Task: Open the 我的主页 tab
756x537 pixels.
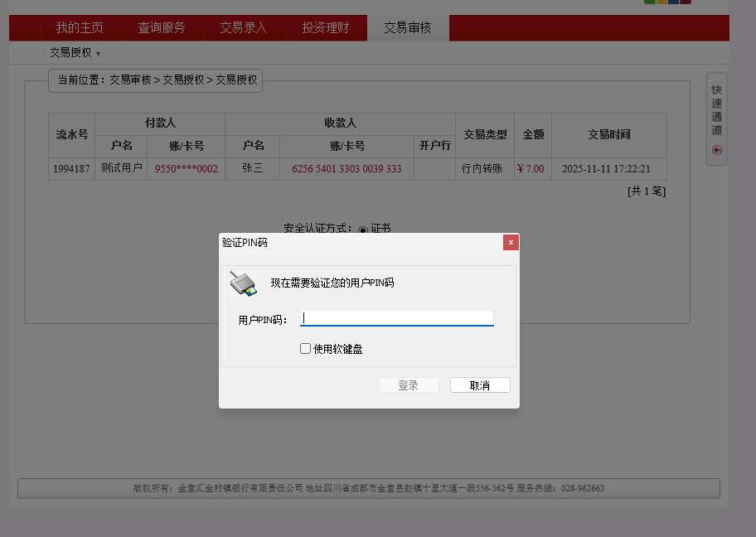Action: point(80,28)
